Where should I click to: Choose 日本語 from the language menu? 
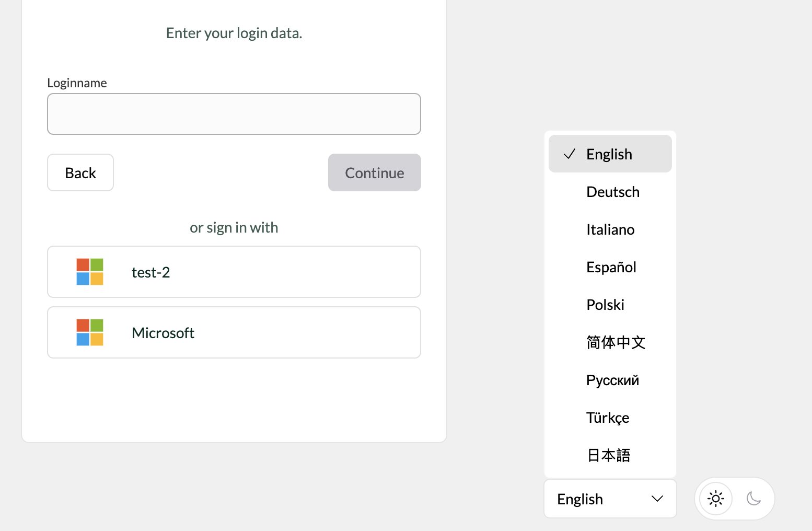point(608,455)
